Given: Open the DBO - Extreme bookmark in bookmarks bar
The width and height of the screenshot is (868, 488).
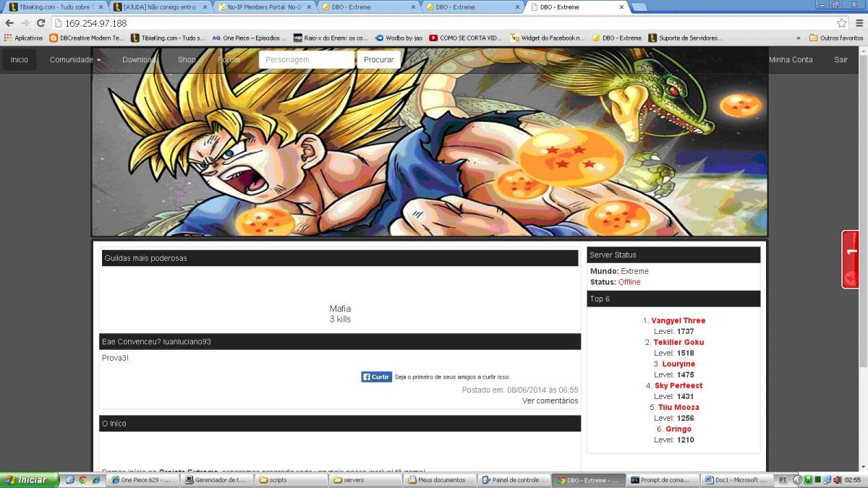Looking at the screenshot, I should click(x=616, y=38).
